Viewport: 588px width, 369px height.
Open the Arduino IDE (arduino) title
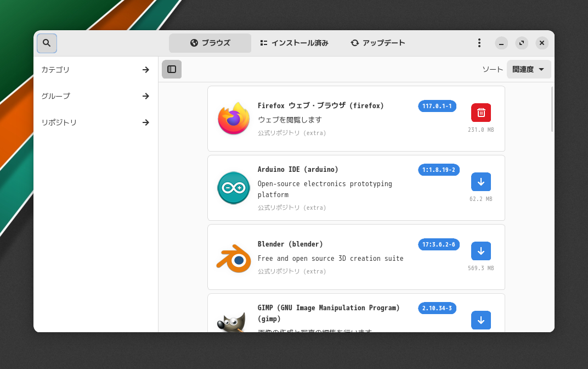coord(298,169)
